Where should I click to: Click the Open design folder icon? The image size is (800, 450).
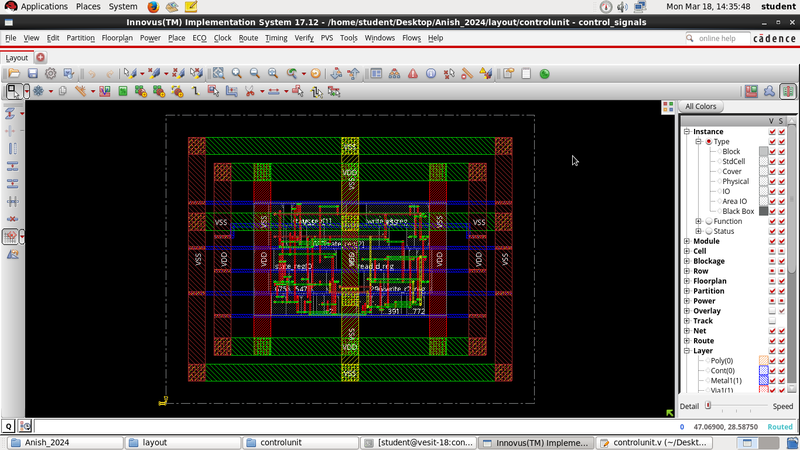[12, 74]
